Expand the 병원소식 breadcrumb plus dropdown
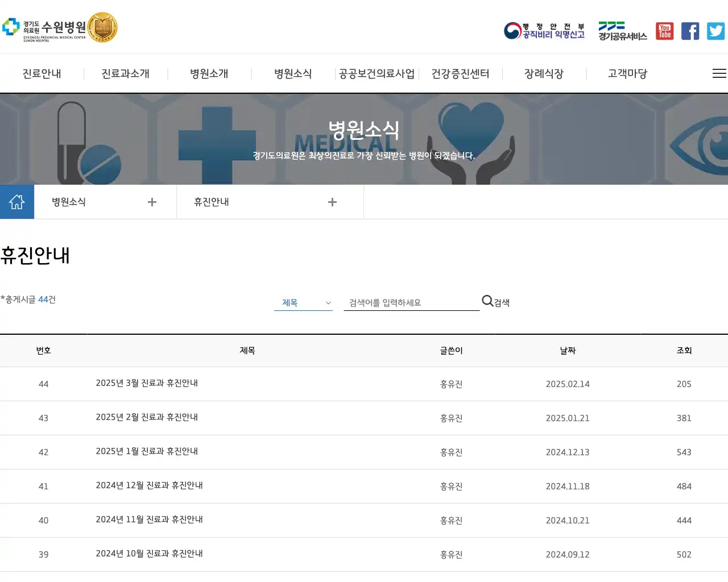Screen dimensions: 728x582 [x=152, y=202]
